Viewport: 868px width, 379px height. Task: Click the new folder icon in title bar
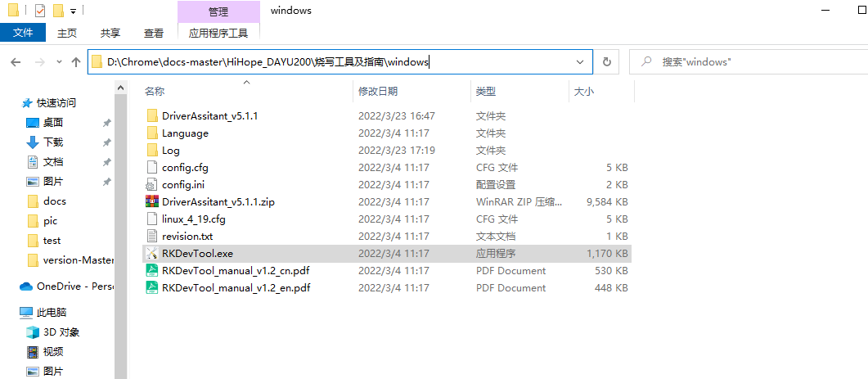57,11
